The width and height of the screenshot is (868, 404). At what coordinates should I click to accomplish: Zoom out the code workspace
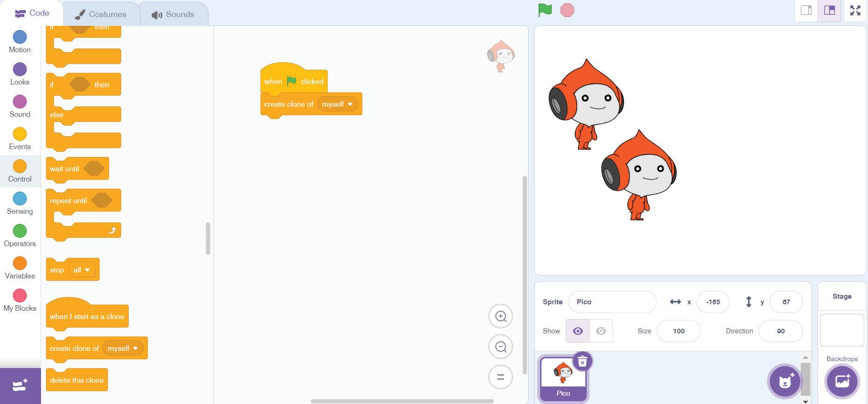point(501,347)
